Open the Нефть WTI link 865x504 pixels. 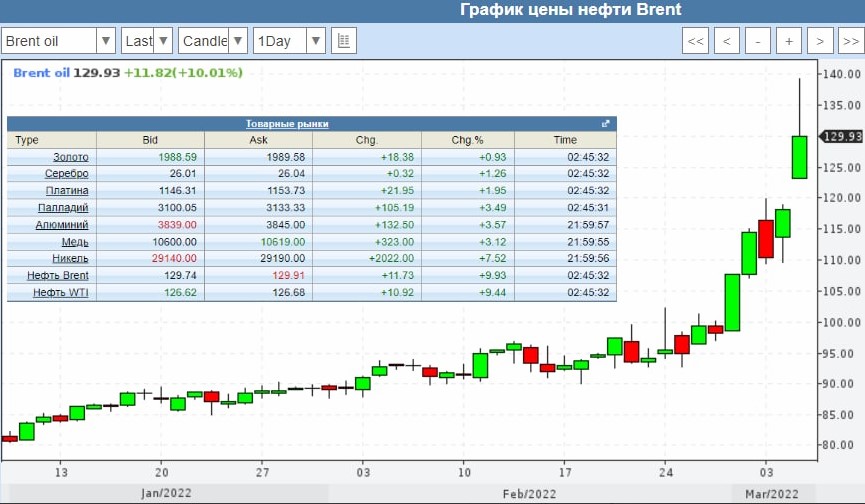(x=61, y=292)
